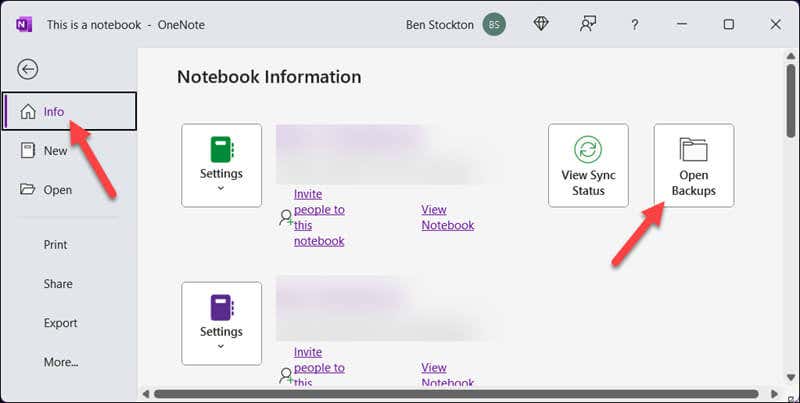Click the diamond premium icon
This screenshot has height=403, width=800.
click(541, 23)
